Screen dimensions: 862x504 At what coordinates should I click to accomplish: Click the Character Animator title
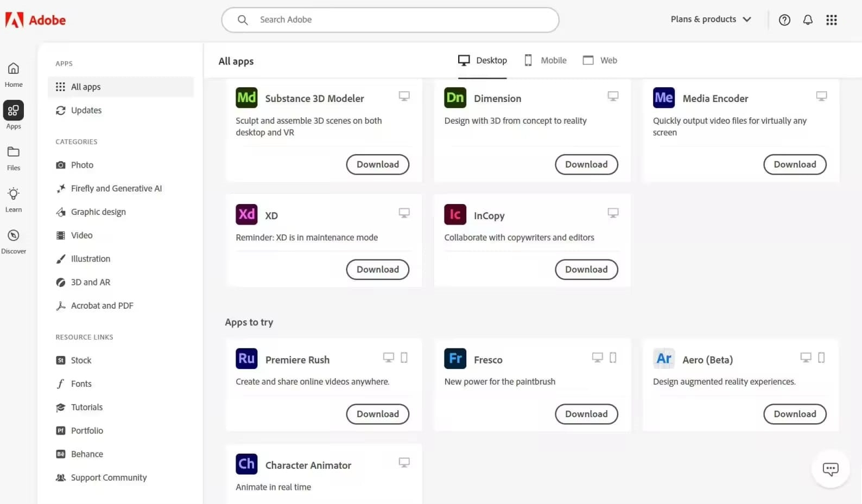[x=308, y=465]
